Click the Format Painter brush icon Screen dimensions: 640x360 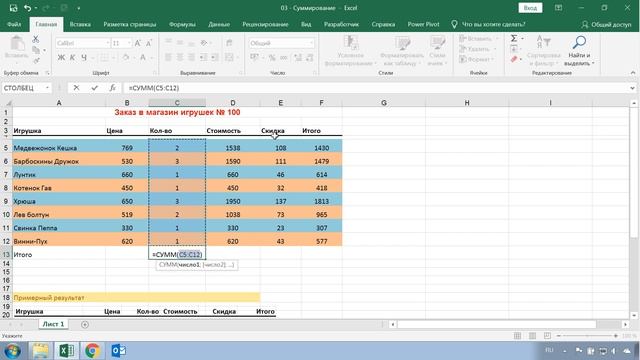pyautogui.click(x=36, y=60)
